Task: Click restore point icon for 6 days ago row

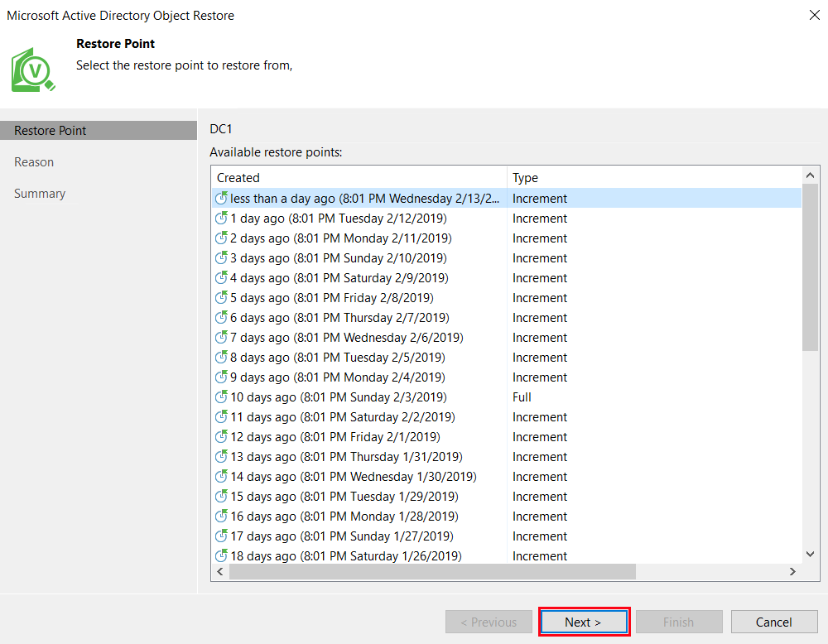Action: (221, 317)
